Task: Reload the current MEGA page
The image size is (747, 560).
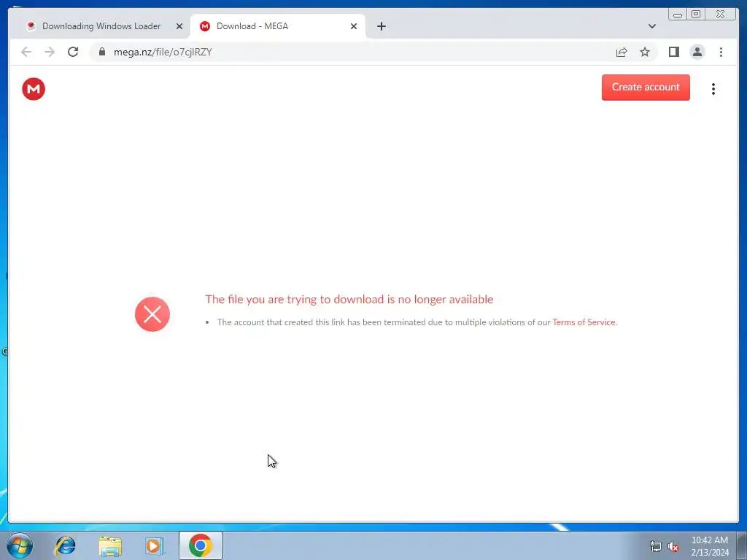Action: 73,52
